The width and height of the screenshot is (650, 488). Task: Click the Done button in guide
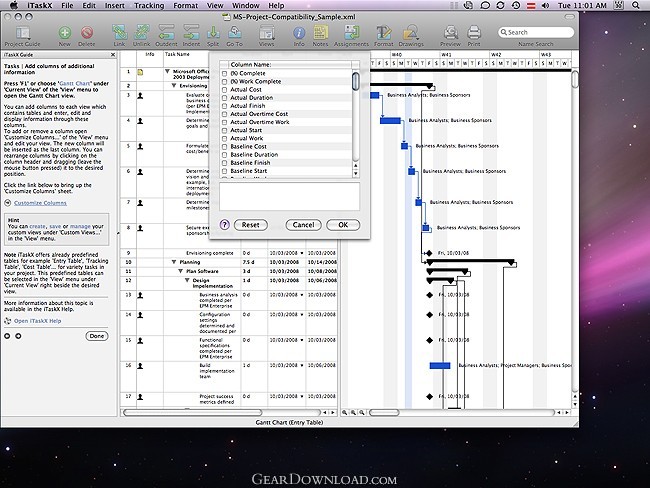(x=97, y=336)
